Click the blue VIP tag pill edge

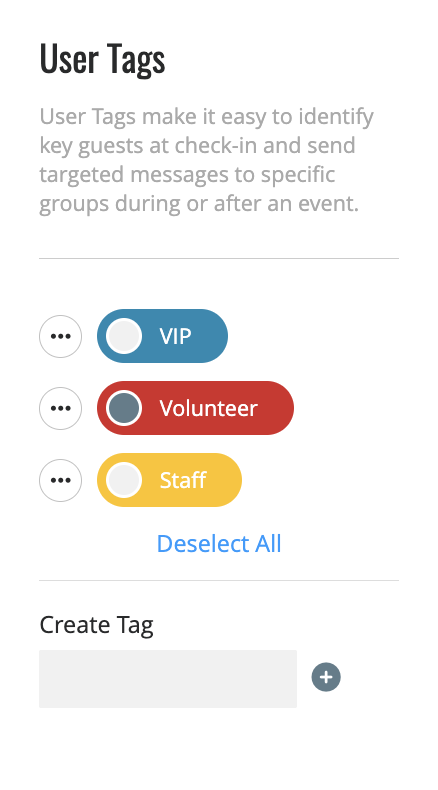click(x=217, y=336)
